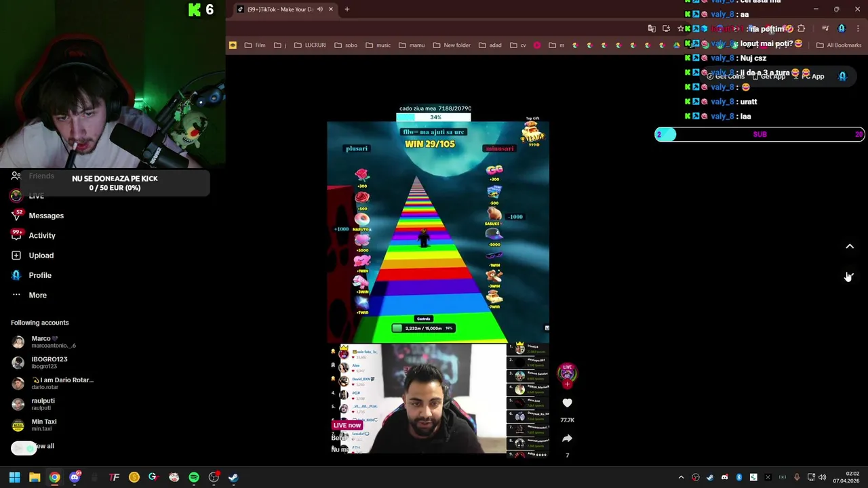Open the 'New folder' bookmarks folder
Viewport: 868px width, 488px height.
click(x=452, y=45)
